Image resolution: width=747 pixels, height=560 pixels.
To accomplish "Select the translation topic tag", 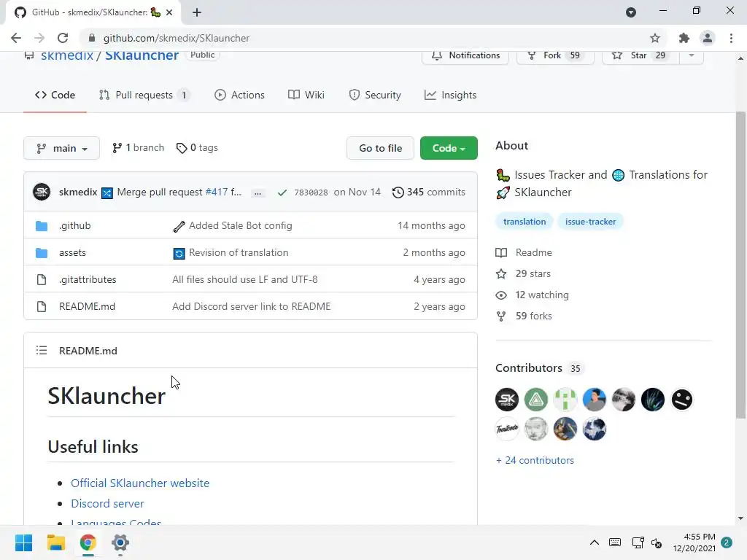I will pyautogui.click(x=525, y=222).
